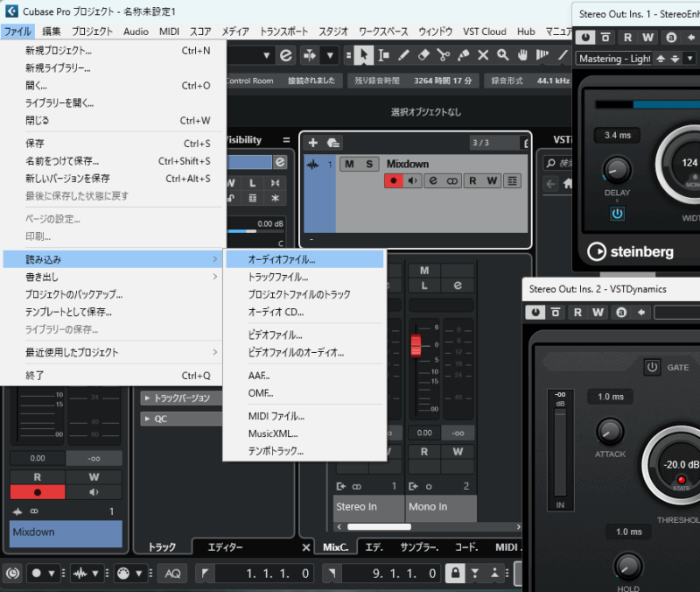Select the Mixdown channel name in inspector
The width and height of the screenshot is (700, 592).
[66, 533]
